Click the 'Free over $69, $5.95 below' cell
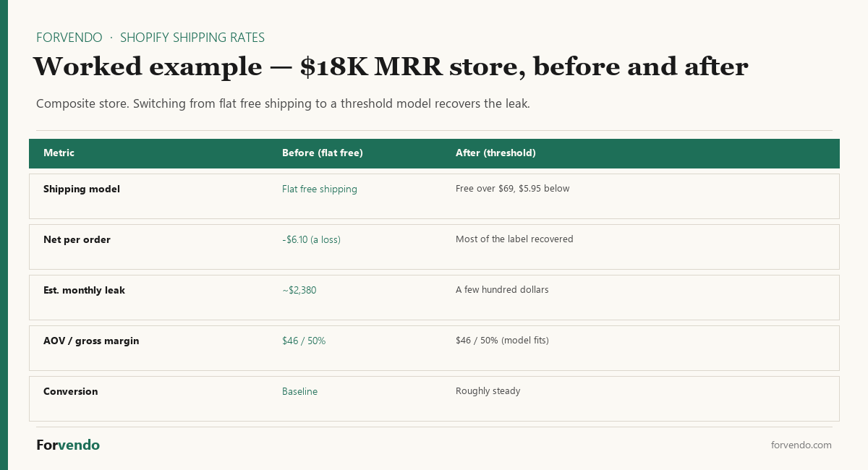This screenshot has width=868, height=470. point(513,189)
